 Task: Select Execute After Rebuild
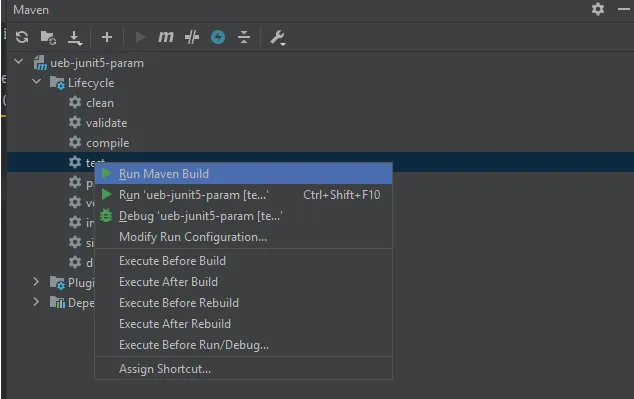point(243,324)
